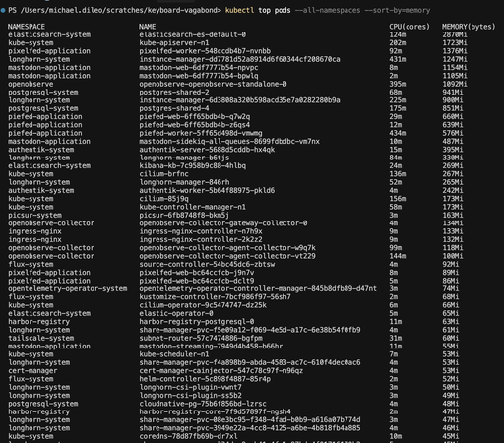Select pod longhorn-csi-plugin-ss5b2

coord(190,396)
